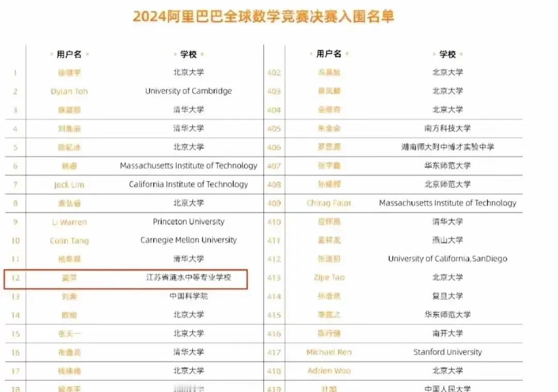558x392 pixels.
Task: Click 北京大学 in row 1
Action: click(x=188, y=73)
